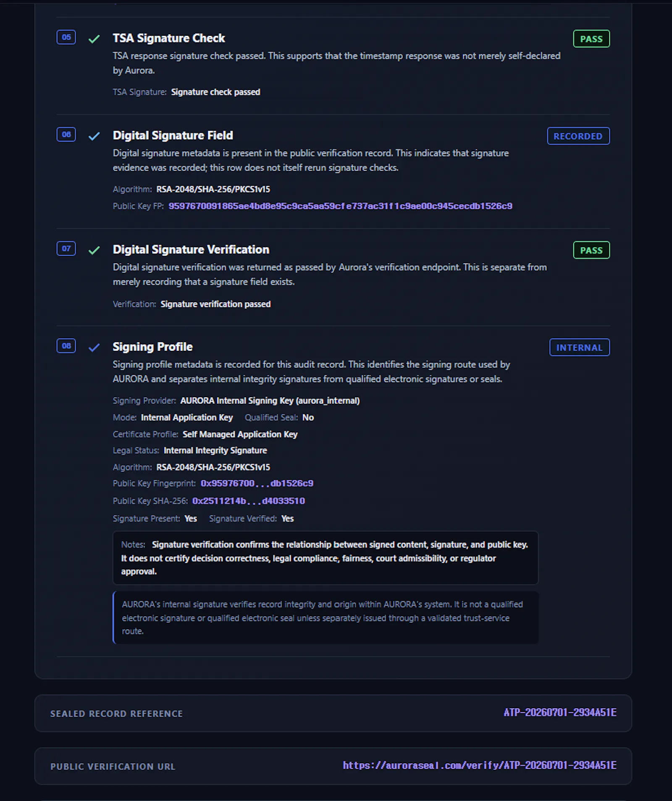Viewport: 672px width, 801px height.
Task: Click the step number 08 badge
Action: click(x=66, y=346)
